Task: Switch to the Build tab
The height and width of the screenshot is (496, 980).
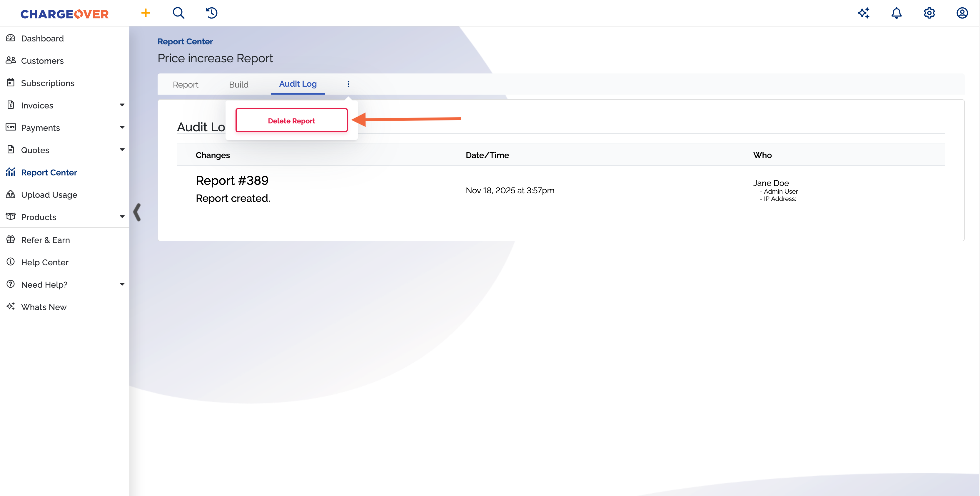Action: point(238,84)
